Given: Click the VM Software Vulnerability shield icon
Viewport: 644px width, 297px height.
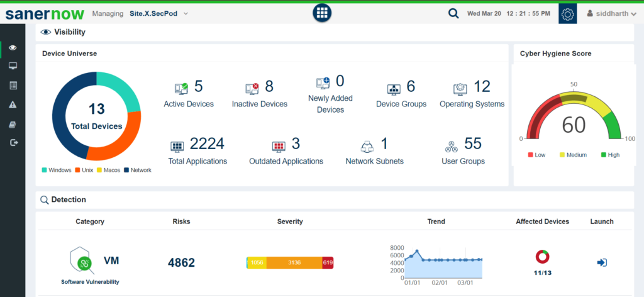Looking at the screenshot, I should click(x=82, y=261).
